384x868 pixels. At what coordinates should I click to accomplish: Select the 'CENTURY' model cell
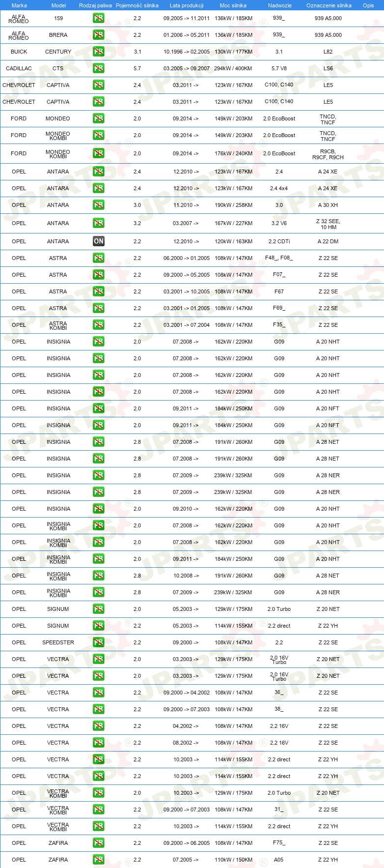(x=58, y=52)
